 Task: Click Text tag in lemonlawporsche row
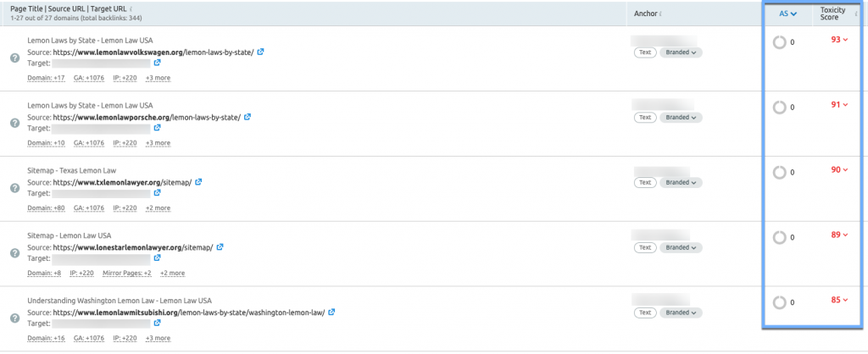(645, 118)
